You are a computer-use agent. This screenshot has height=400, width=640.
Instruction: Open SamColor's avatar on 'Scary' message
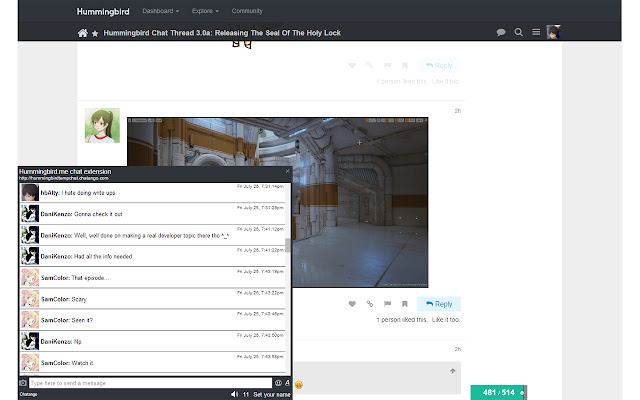coord(30,299)
